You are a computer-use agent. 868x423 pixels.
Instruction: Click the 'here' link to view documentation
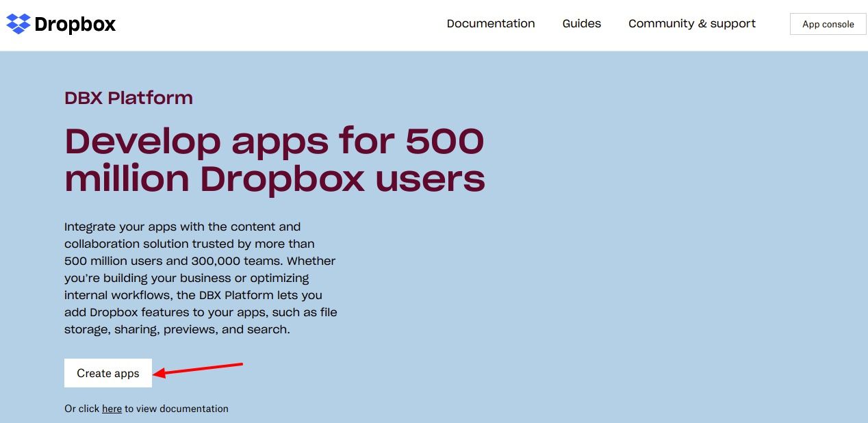click(112, 409)
